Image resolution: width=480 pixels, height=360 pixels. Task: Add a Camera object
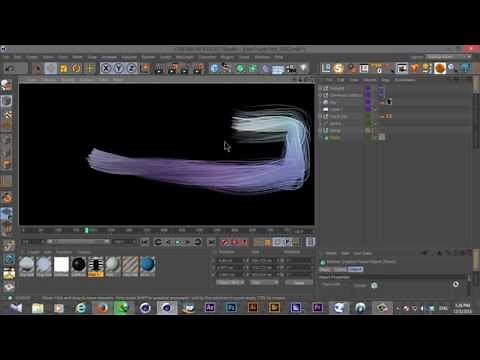coord(291,69)
